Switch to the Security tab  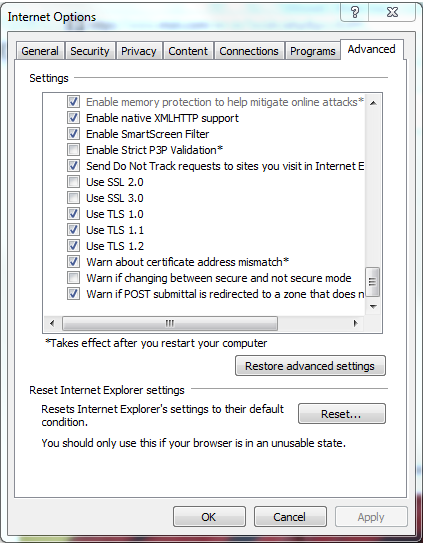point(90,51)
